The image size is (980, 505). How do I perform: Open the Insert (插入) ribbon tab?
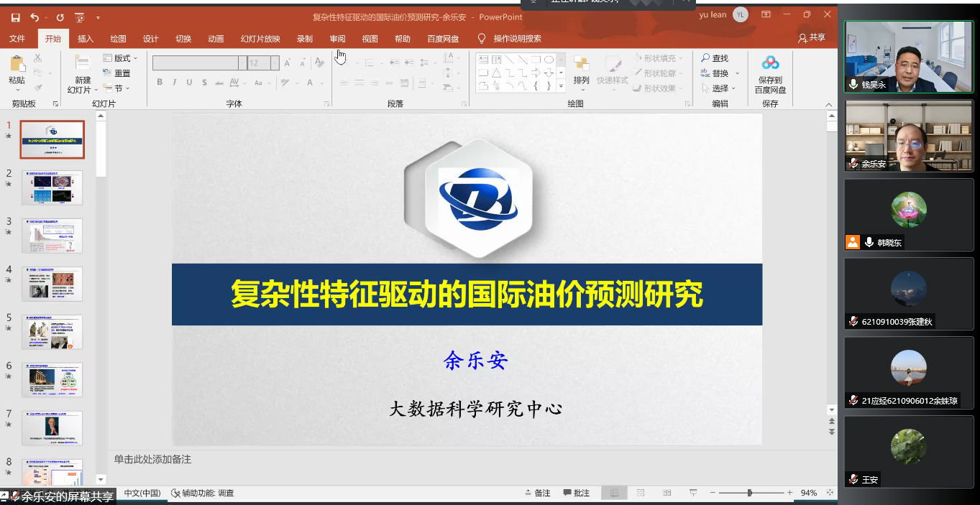tap(86, 39)
